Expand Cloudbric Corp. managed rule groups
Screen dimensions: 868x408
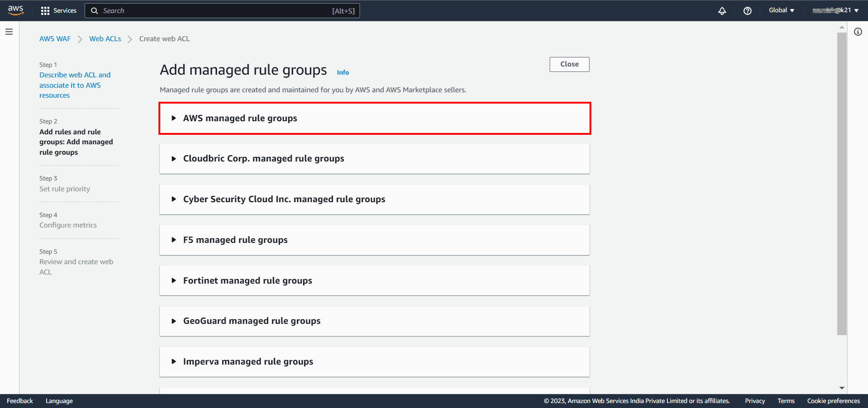click(x=264, y=159)
